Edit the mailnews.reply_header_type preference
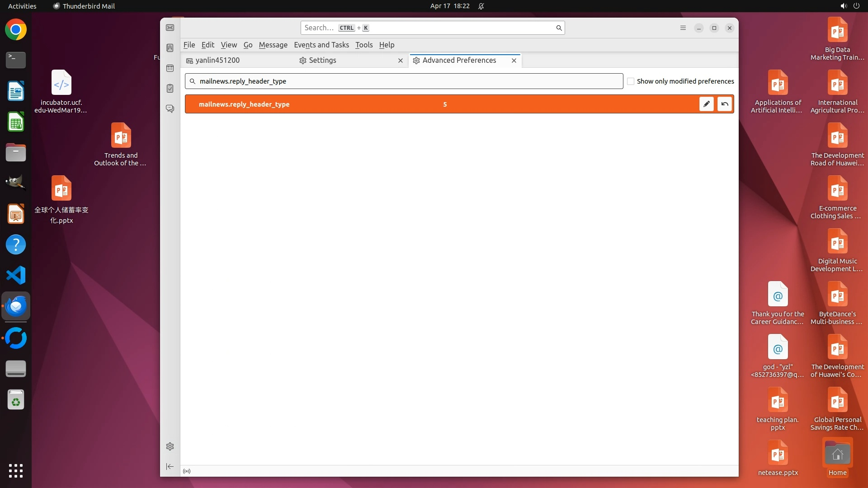This screenshot has height=488, width=868. (x=706, y=104)
